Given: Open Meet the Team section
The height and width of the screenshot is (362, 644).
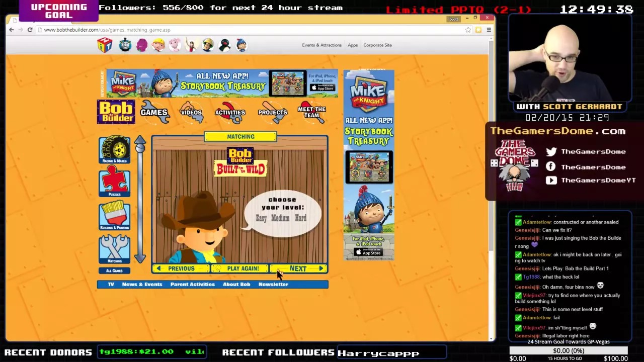Looking at the screenshot, I should pos(311,112).
